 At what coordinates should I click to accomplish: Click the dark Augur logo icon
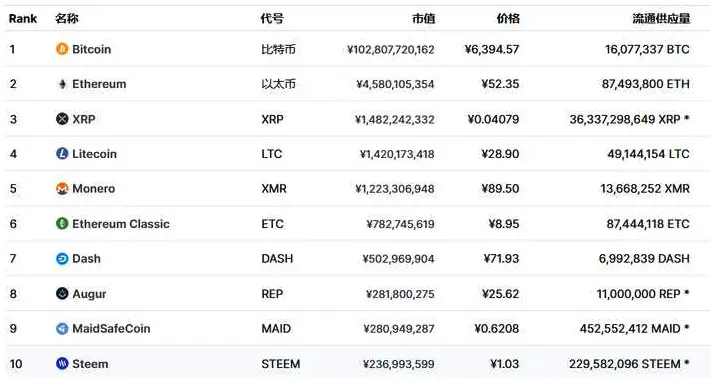[62, 293]
